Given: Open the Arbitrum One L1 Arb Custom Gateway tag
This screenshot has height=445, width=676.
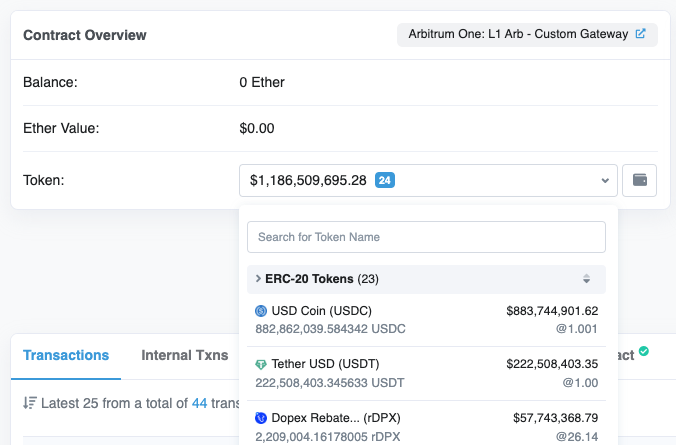Looking at the screenshot, I should tap(527, 34).
